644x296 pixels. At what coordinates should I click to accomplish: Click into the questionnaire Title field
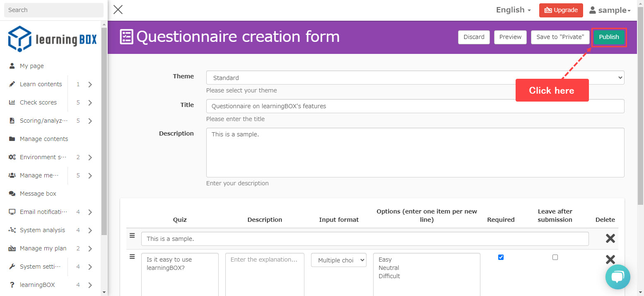coord(415,106)
